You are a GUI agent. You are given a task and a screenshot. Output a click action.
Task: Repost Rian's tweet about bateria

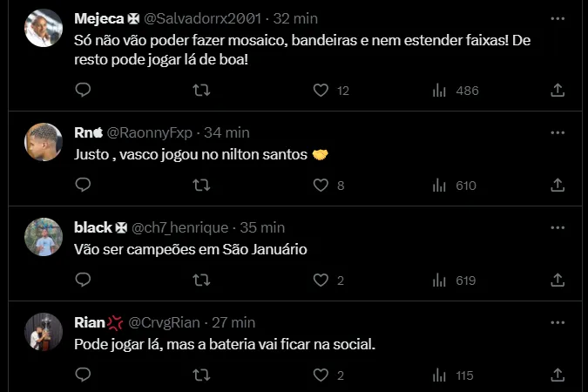(x=201, y=375)
